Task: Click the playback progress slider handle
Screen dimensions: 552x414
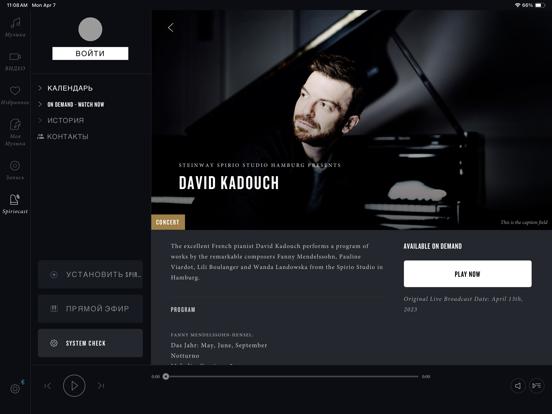Action: [x=166, y=377]
